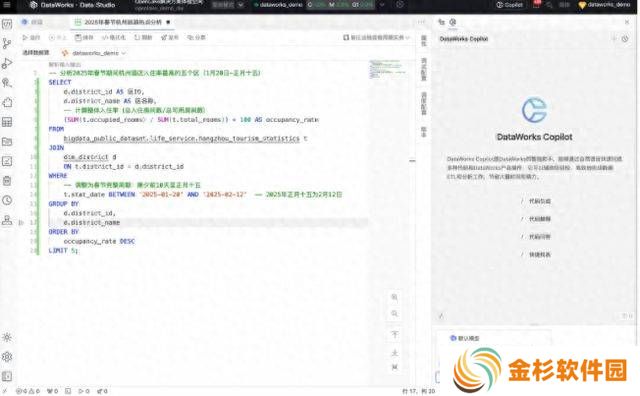Click the Run button in editor toolbar
The width and height of the screenshot is (640, 396).
pyautogui.click(x=31, y=38)
